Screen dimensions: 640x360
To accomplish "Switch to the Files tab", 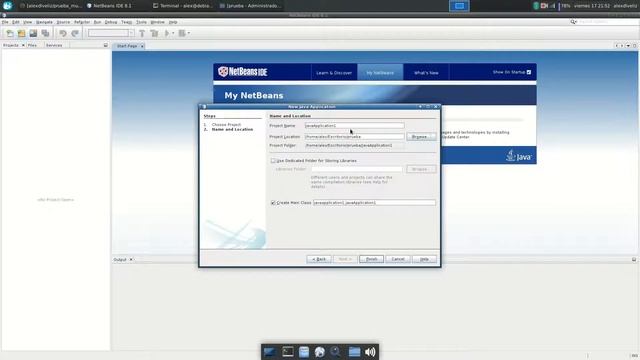I will click(x=32, y=45).
